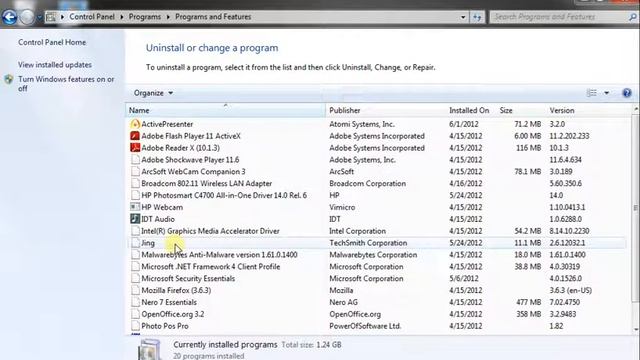
Task: Click the HP Webcam icon
Action: tap(135, 207)
